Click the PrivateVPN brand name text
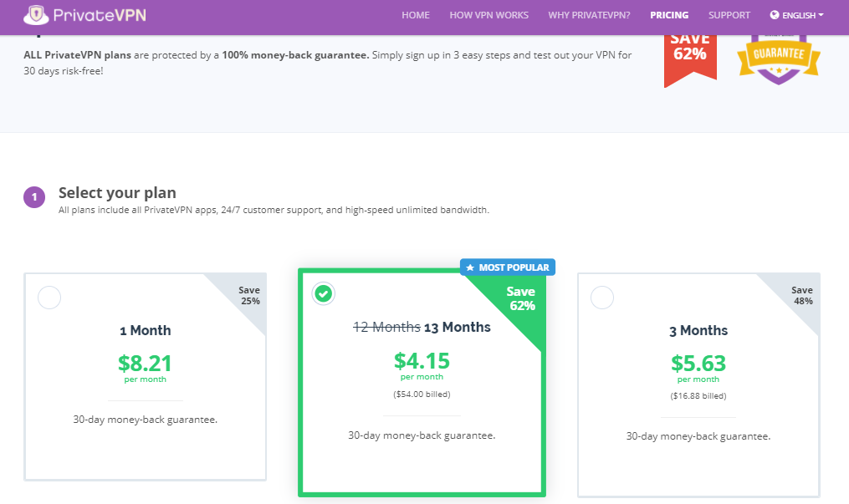 coord(100,15)
